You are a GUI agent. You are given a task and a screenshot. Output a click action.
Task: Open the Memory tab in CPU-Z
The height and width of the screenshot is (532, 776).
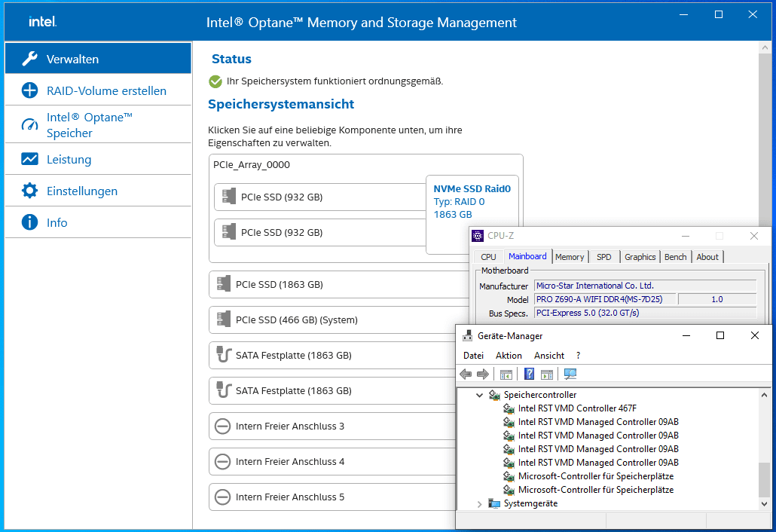click(569, 257)
